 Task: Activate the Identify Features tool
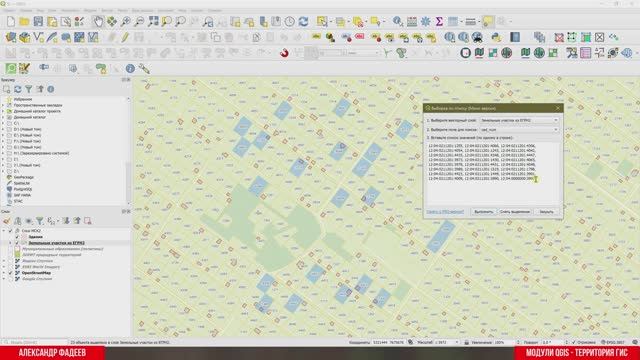[398, 22]
